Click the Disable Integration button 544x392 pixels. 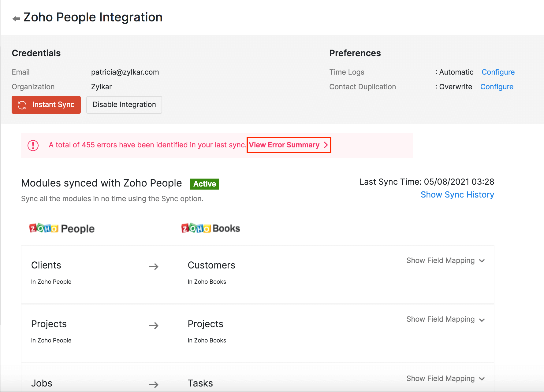tap(124, 105)
